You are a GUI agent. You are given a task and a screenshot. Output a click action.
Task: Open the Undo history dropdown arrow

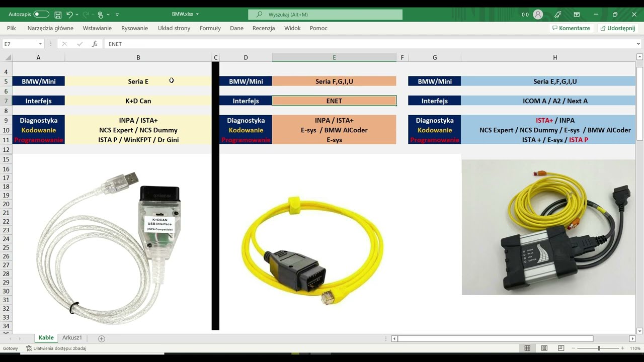[x=76, y=15]
